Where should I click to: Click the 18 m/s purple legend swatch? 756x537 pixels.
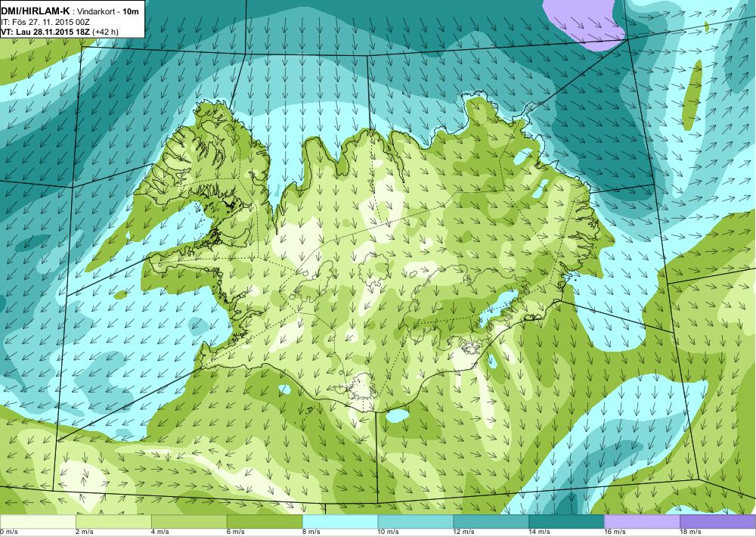[x=718, y=522]
